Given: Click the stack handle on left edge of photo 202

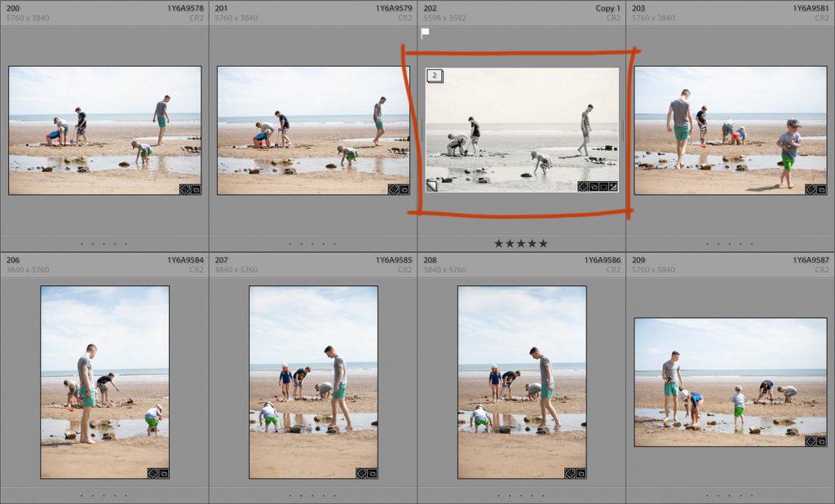Looking at the screenshot, I should tap(422, 130).
